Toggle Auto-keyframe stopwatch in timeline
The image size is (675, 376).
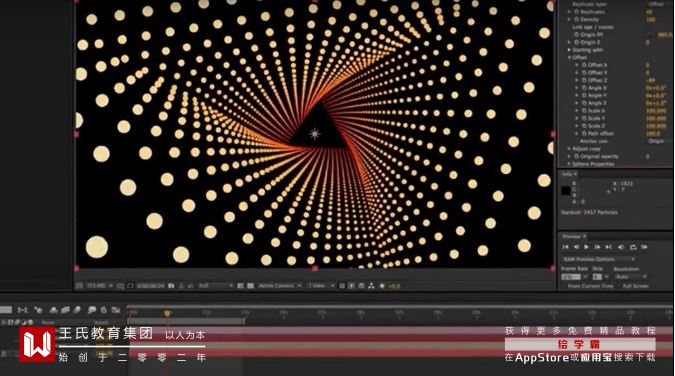(104, 310)
